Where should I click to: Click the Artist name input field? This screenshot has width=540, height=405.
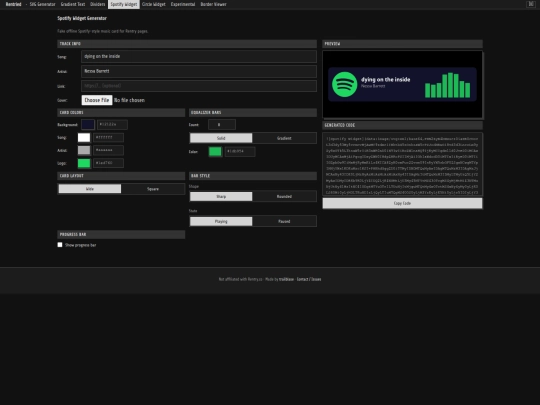click(199, 71)
